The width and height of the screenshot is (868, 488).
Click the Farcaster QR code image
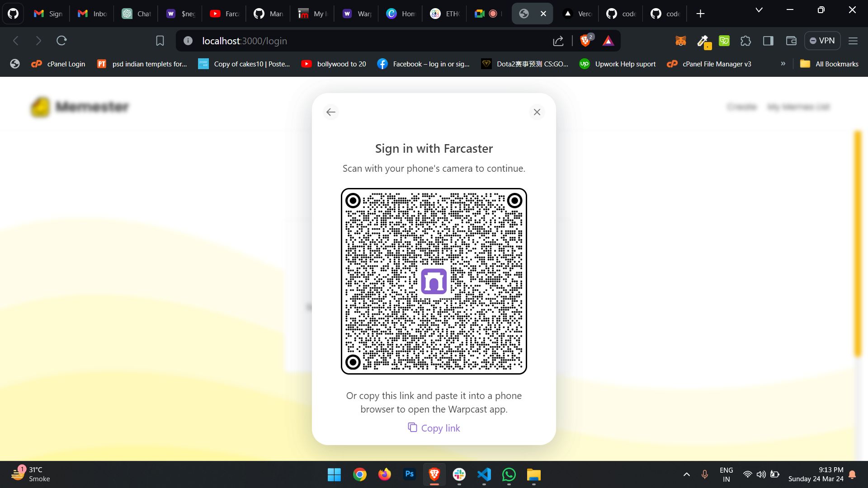(434, 281)
